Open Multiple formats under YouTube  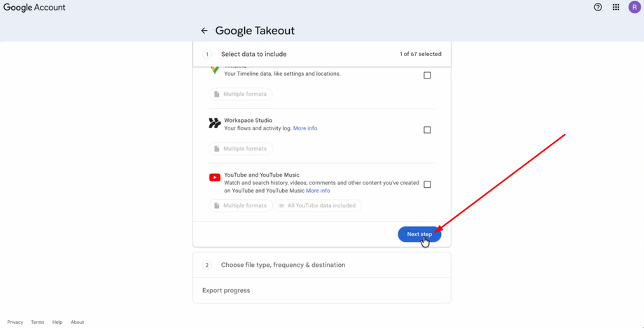241,205
